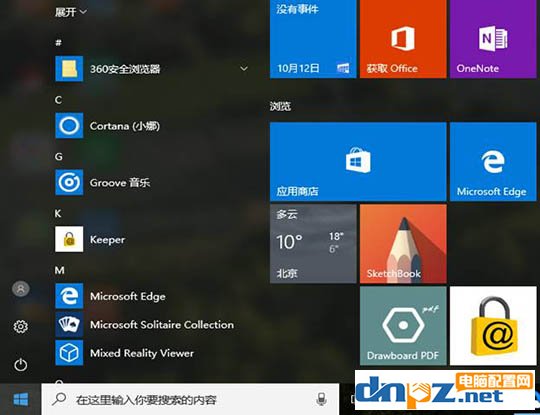Open the 获取 Office tile

[403, 39]
